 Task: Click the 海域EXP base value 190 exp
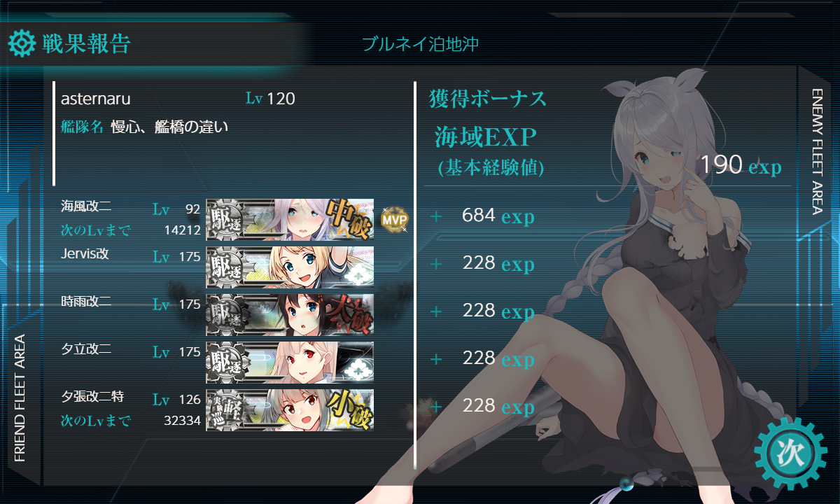point(741,165)
